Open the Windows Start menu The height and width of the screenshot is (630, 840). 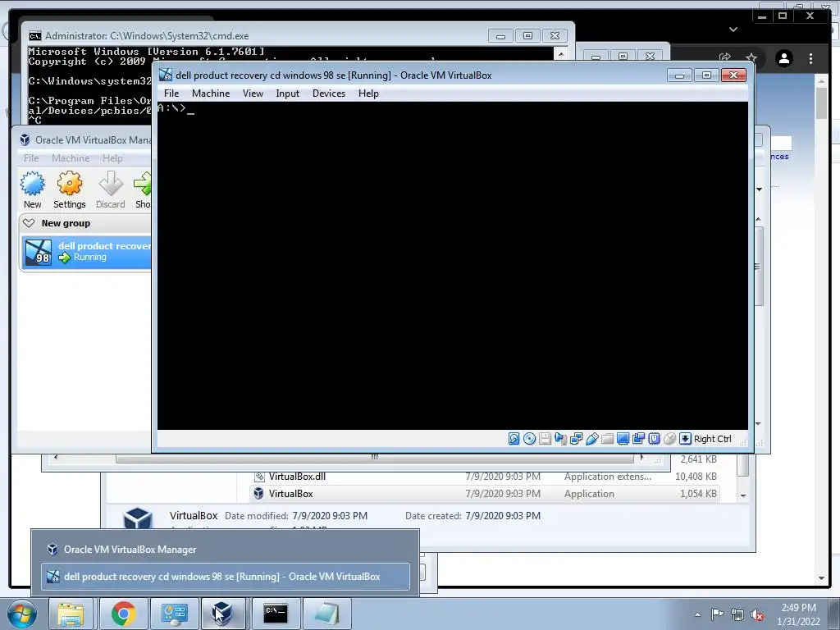click(21, 614)
